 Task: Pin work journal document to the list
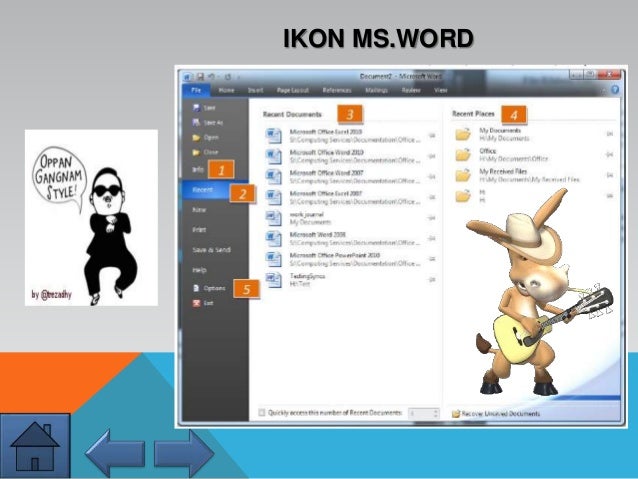pyautogui.click(x=432, y=218)
